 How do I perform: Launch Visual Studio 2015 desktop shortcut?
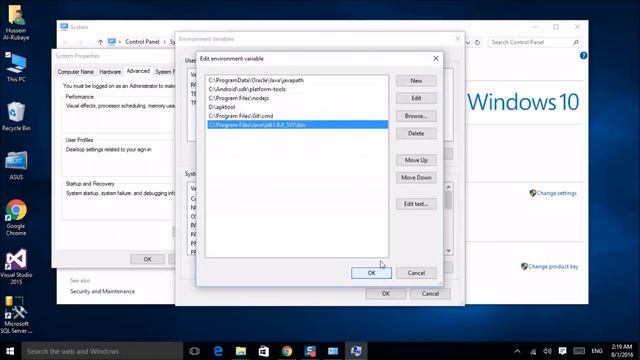16,266
